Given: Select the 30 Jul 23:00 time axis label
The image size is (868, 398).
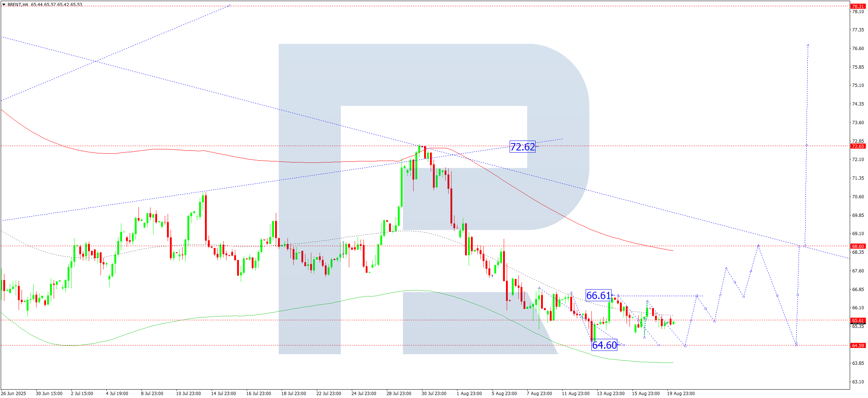Looking at the screenshot, I should point(434,393).
